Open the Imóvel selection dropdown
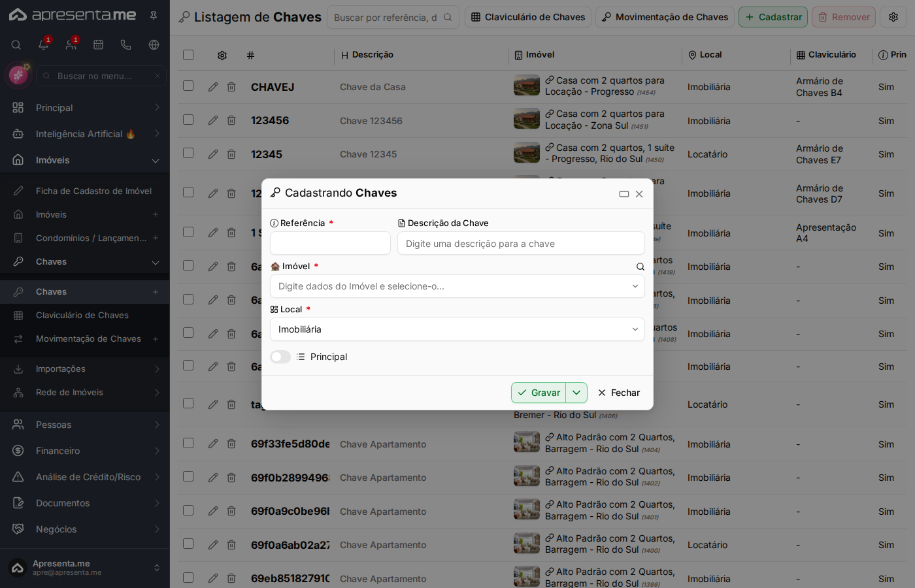The image size is (915, 588). [457, 286]
